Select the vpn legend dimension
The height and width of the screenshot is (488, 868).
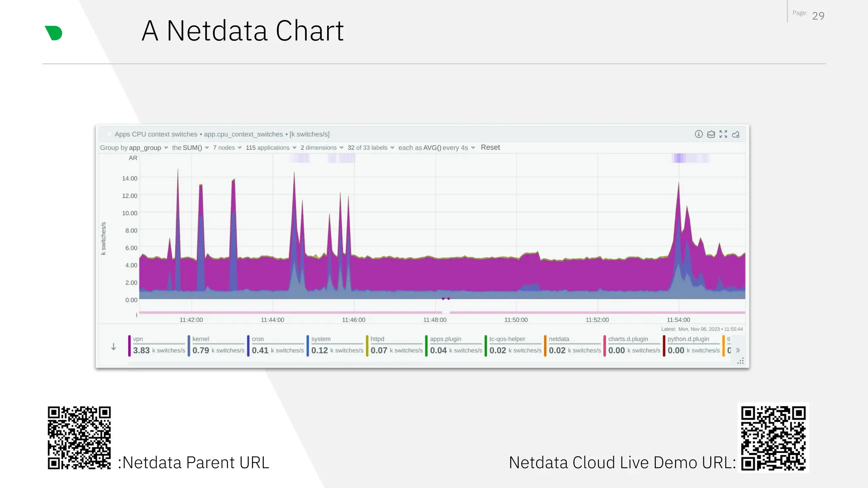point(157,346)
